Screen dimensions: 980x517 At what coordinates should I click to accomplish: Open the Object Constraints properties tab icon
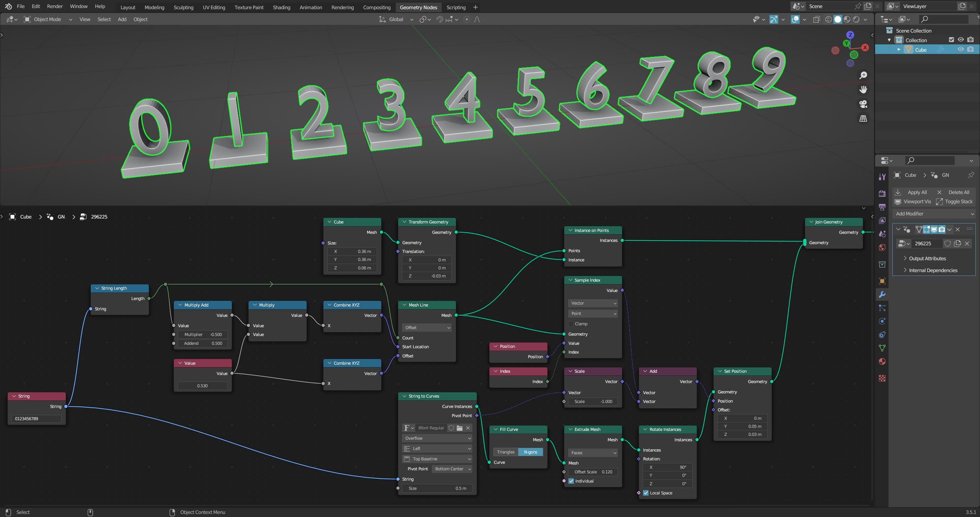click(x=882, y=335)
